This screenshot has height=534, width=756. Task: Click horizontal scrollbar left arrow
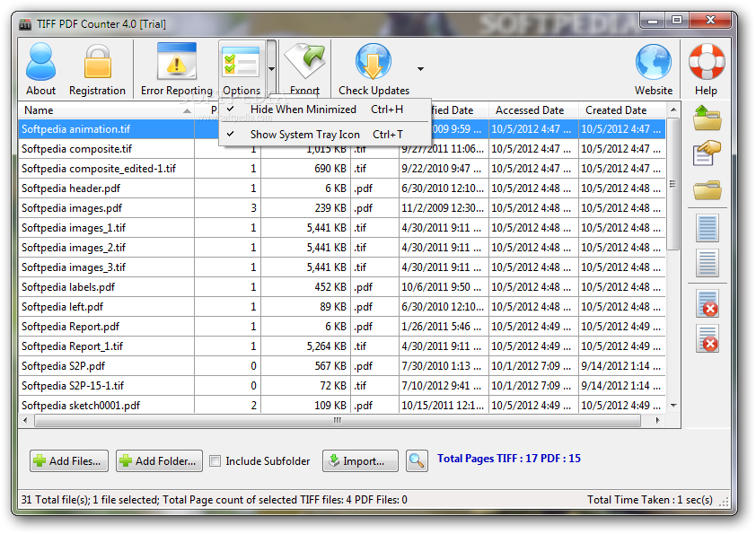(x=25, y=421)
